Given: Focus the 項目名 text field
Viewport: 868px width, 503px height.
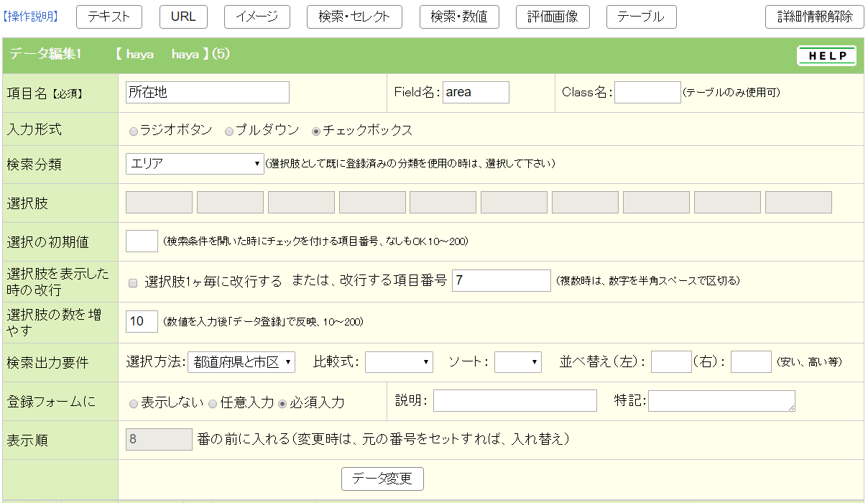Looking at the screenshot, I should click(207, 92).
